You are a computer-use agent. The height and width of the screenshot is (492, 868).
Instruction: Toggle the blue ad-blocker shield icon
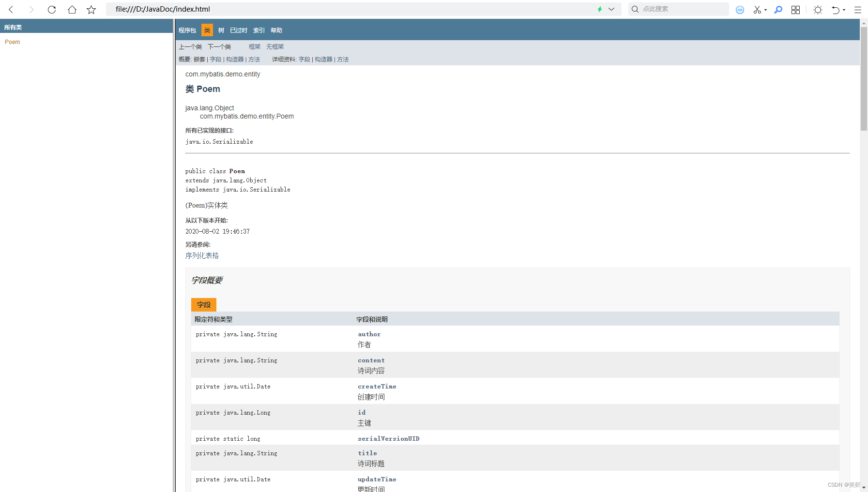click(740, 9)
